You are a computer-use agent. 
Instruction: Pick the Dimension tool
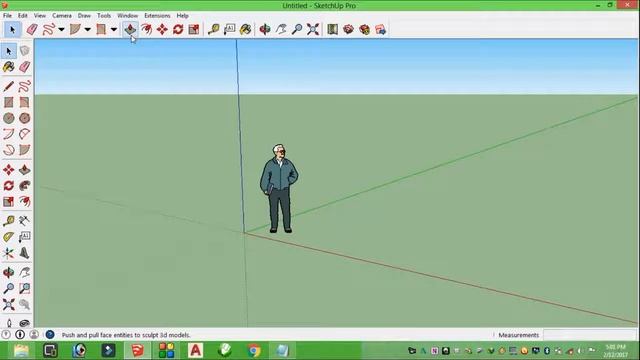[24, 221]
